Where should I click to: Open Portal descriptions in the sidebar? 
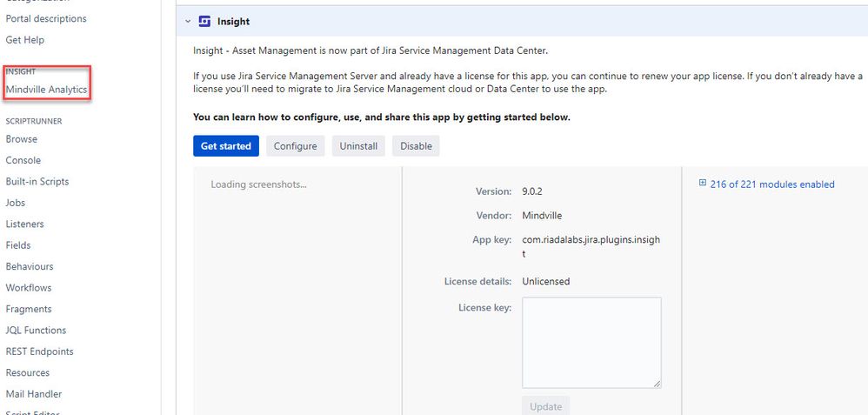pyautogui.click(x=46, y=18)
